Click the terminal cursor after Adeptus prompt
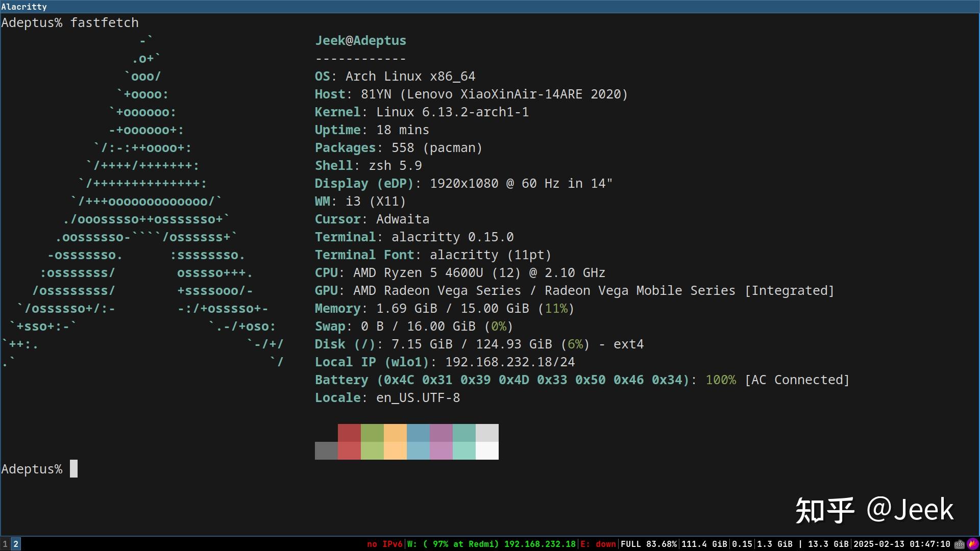 pos(73,468)
